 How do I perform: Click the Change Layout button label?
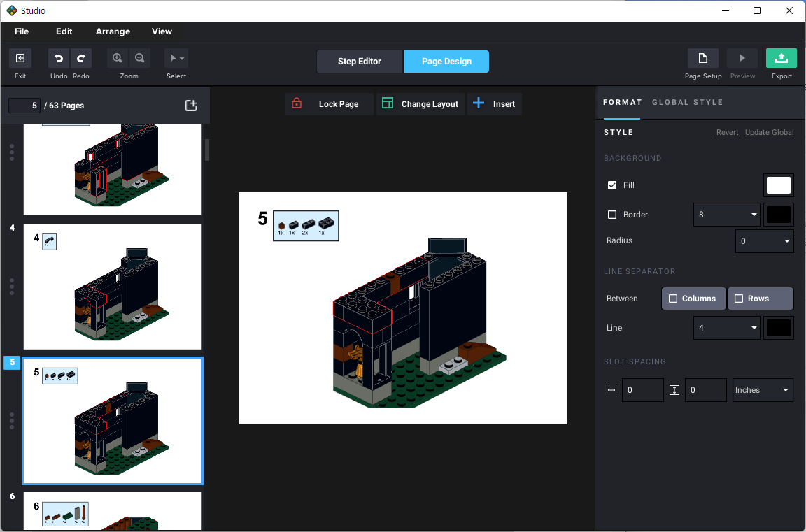click(430, 103)
